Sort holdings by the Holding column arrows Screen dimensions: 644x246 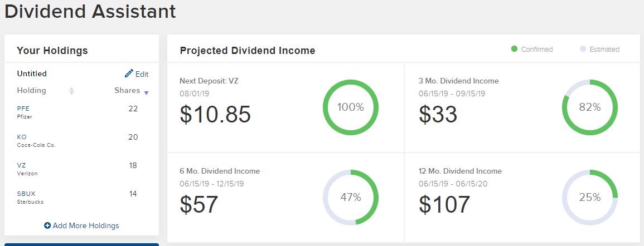71,91
